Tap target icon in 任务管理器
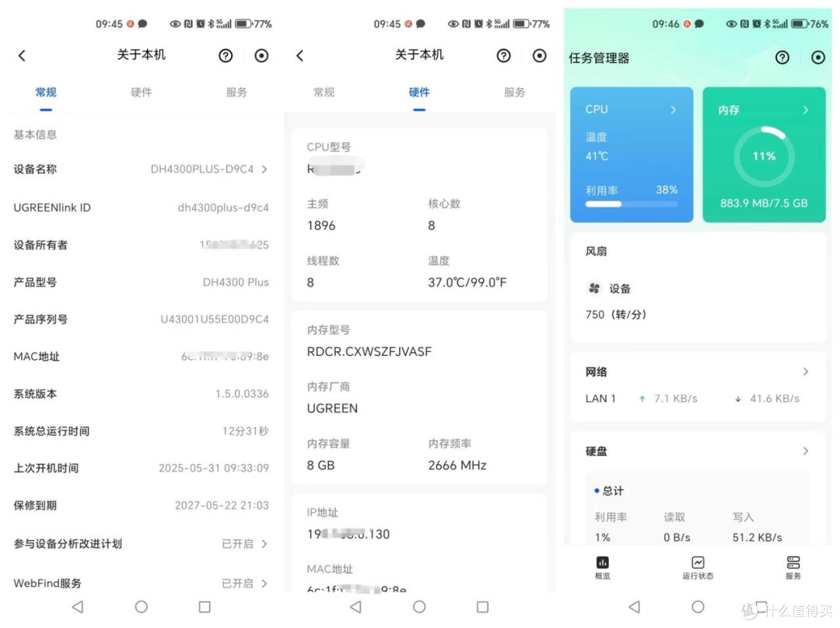 pos(818,58)
